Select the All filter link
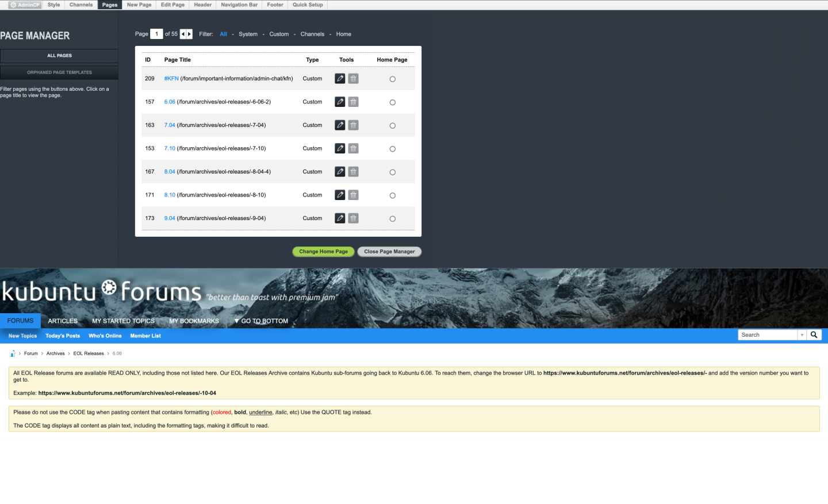The image size is (828, 504). pyautogui.click(x=223, y=34)
